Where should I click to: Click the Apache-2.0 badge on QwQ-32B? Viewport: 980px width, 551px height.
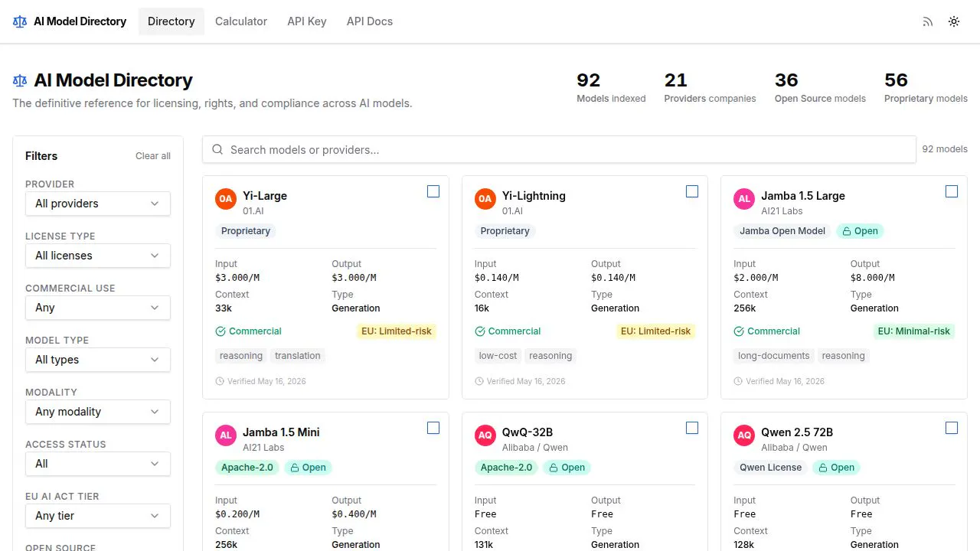point(507,468)
